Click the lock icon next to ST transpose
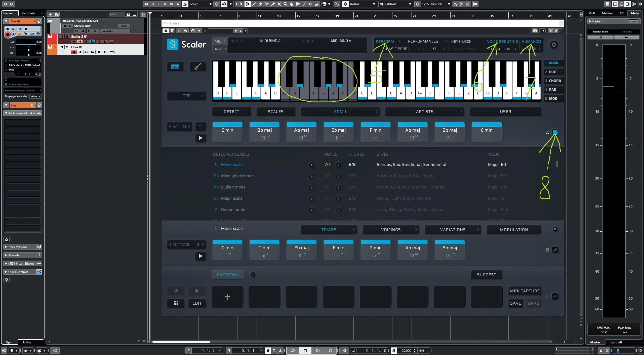This screenshot has width=644, height=355. click(x=200, y=126)
